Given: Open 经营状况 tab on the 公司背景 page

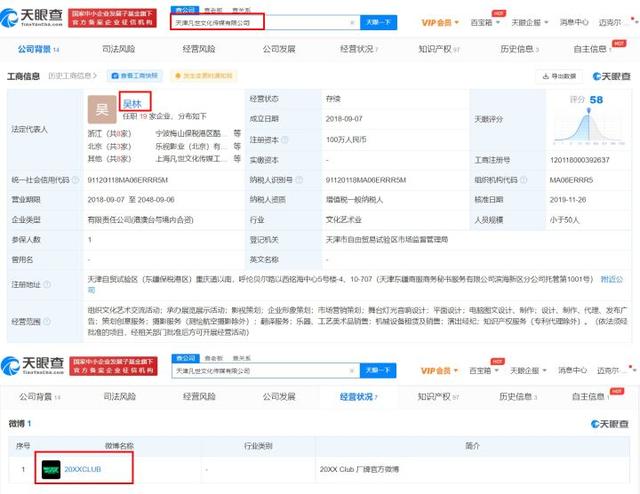Looking at the screenshot, I should (x=359, y=49).
